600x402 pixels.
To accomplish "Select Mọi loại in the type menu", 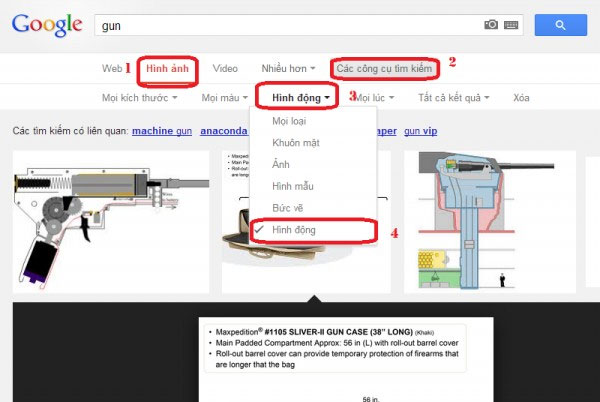I will click(290, 121).
